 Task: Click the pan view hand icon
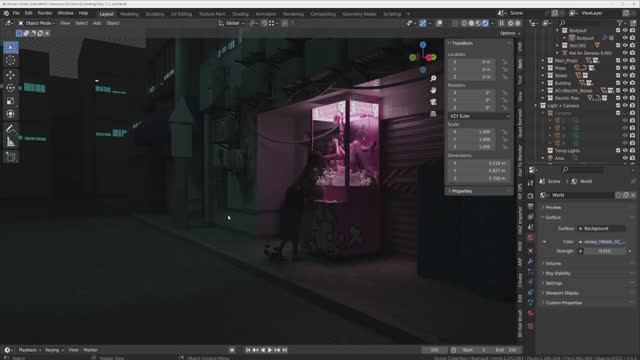433,90
